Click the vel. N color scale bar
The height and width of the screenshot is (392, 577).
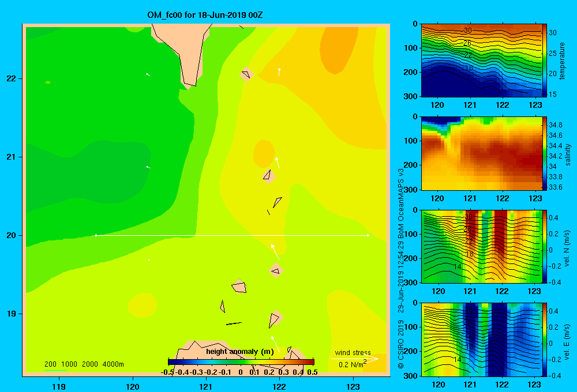coord(545,246)
